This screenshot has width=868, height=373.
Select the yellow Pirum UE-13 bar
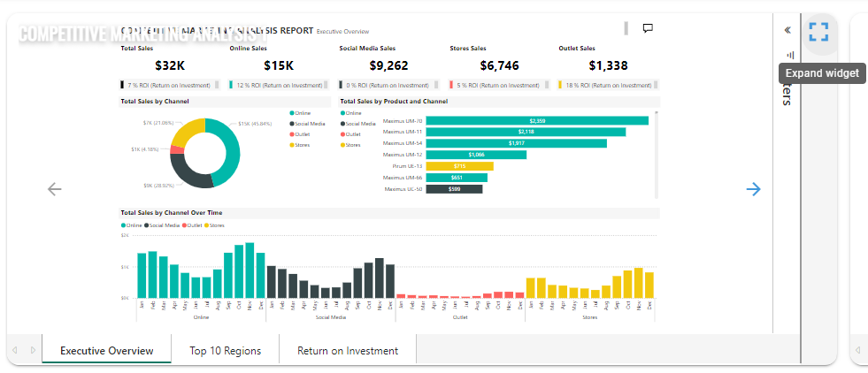click(x=459, y=166)
